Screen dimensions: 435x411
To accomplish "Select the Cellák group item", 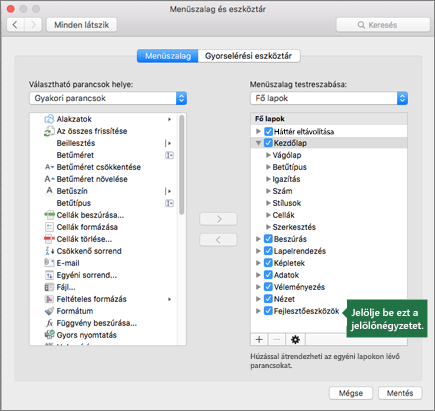I will [284, 215].
